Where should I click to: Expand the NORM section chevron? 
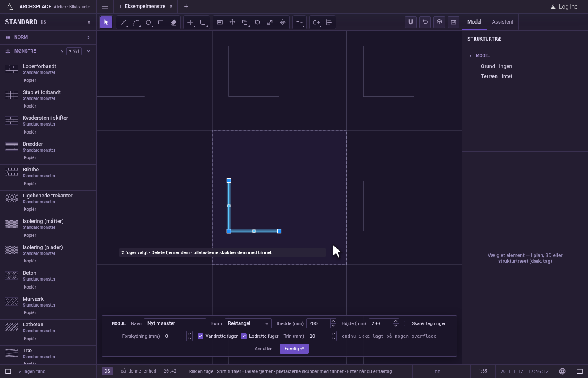89,37
